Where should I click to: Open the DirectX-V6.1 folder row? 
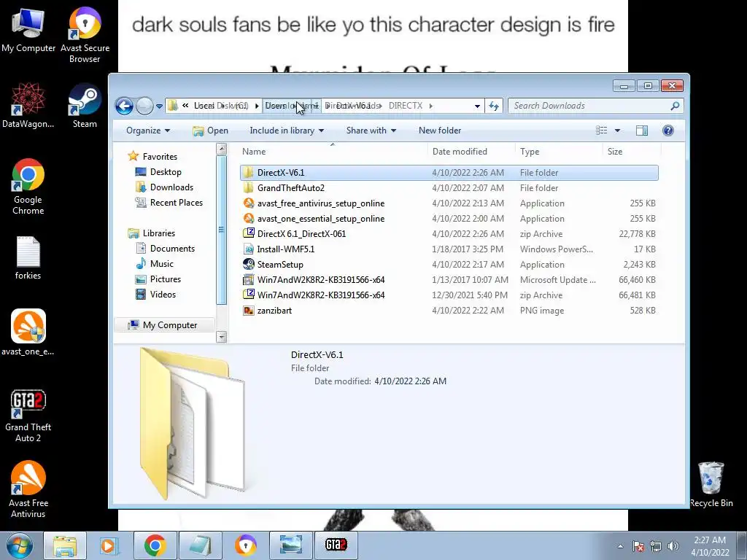(449, 172)
